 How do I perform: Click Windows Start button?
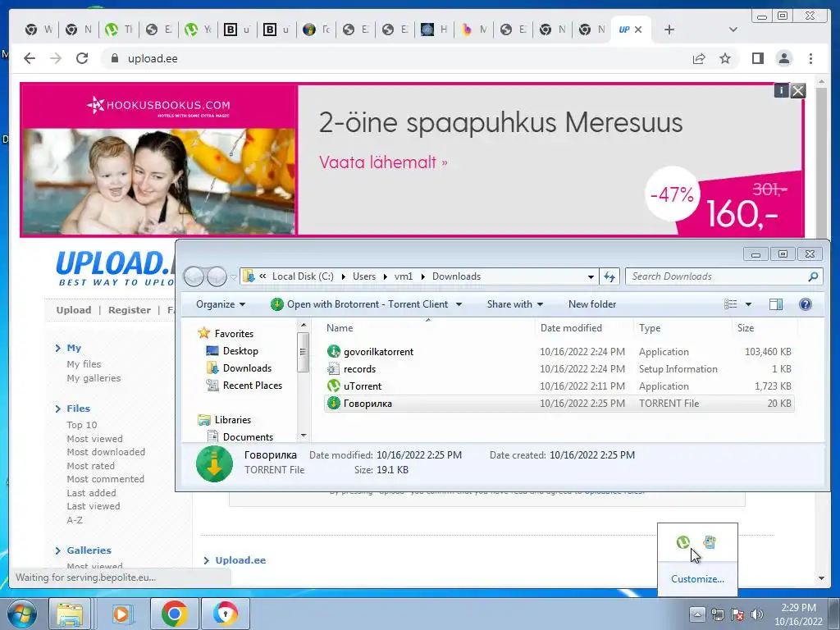pyautogui.click(x=22, y=614)
